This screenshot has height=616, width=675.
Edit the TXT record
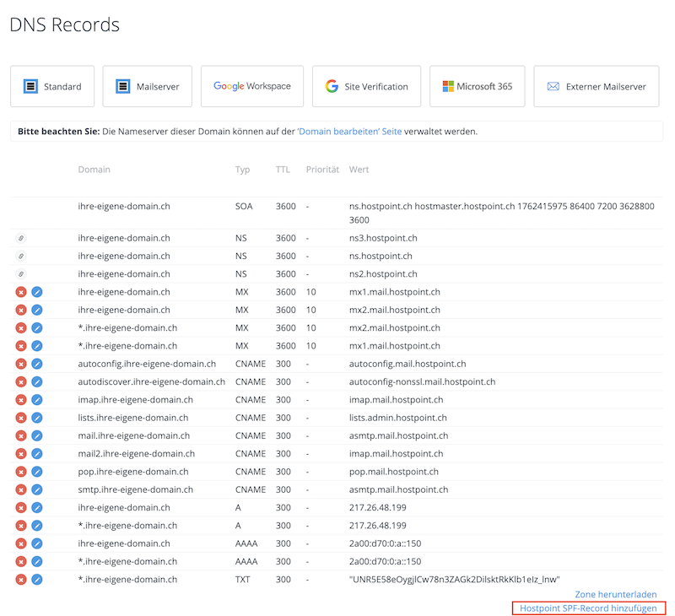37,580
